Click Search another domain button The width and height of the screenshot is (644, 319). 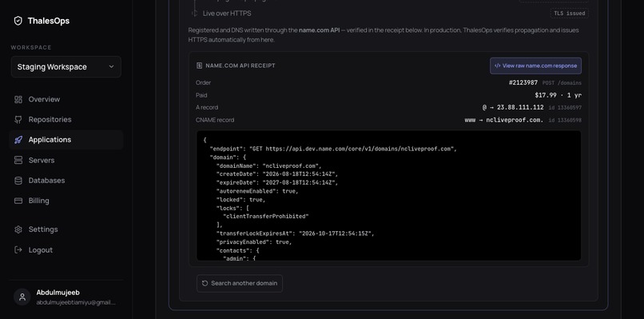[240, 283]
